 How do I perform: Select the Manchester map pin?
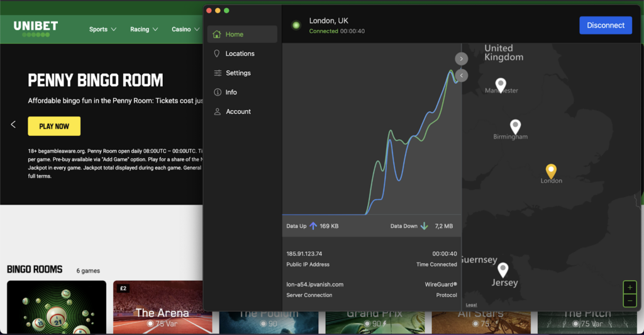pos(500,85)
